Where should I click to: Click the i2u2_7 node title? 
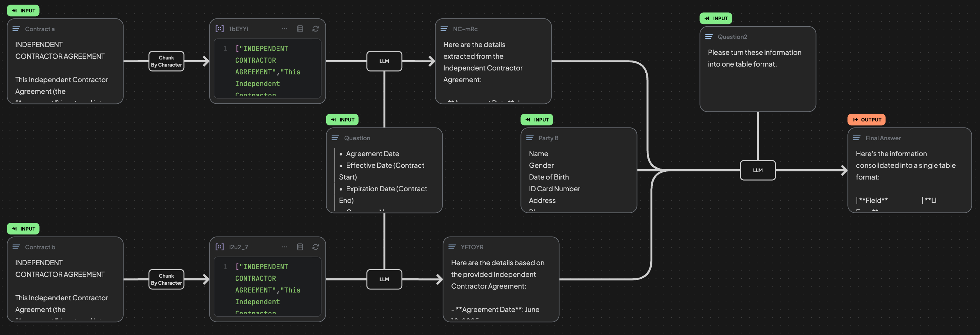(x=238, y=247)
